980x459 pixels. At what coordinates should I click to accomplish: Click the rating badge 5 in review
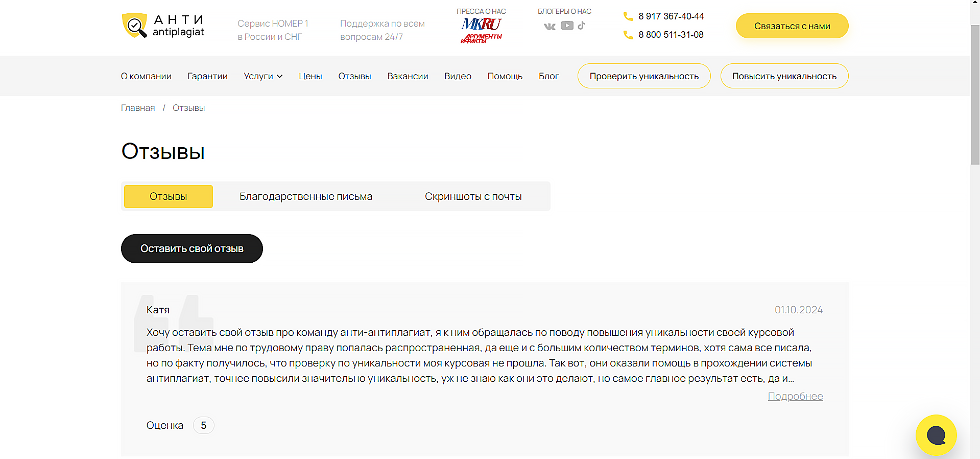point(204,425)
